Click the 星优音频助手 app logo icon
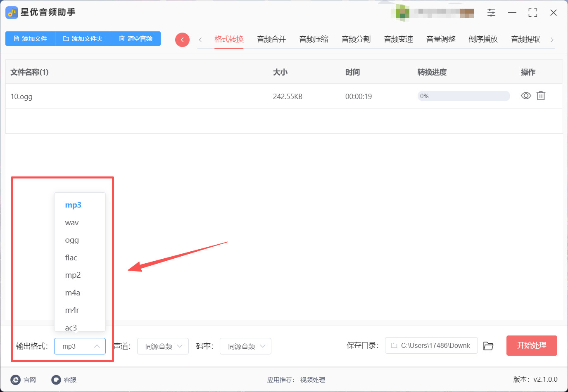Image resolution: width=568 pixels, height=392 pixels. tap(12, 12)
